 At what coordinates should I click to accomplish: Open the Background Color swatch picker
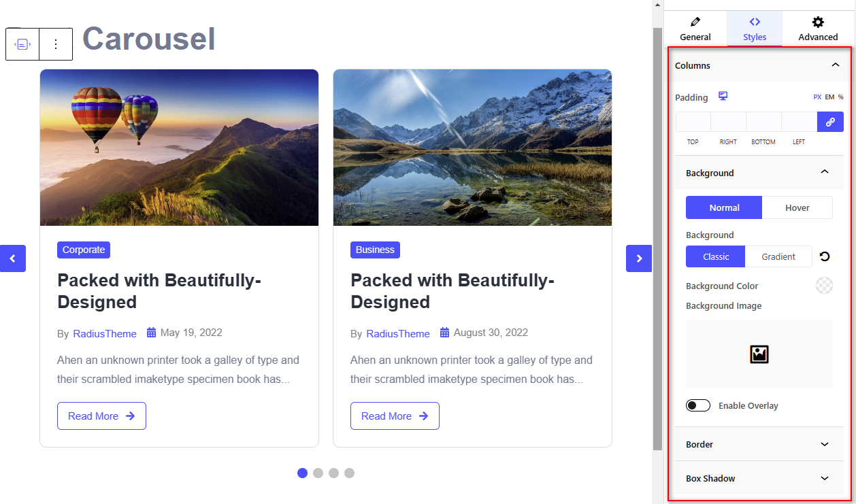pyautogui.click(x=824, y=285)
